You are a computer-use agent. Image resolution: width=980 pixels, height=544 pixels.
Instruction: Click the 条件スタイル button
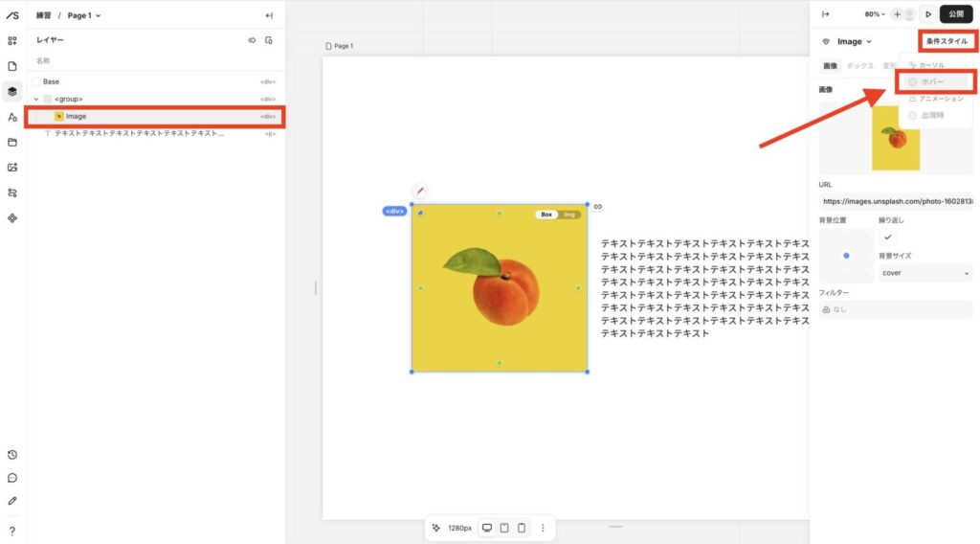click(x=947, y=41)
